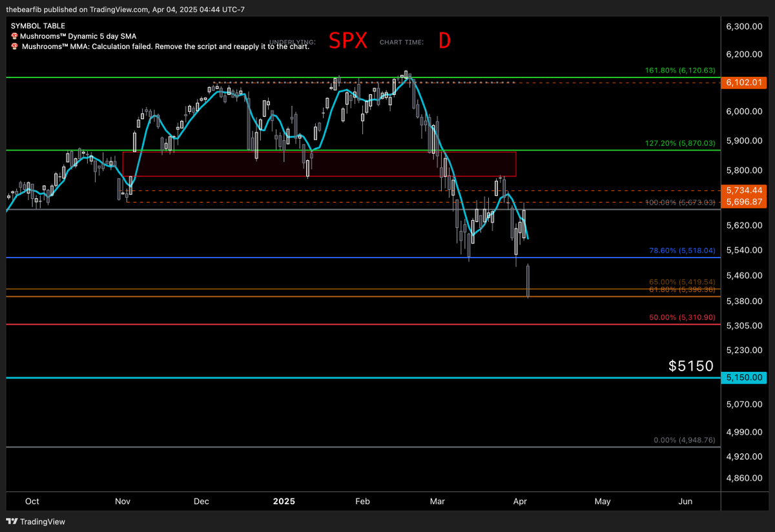
Task: Click the red SPX symbol text
Action: click(347, 41)
